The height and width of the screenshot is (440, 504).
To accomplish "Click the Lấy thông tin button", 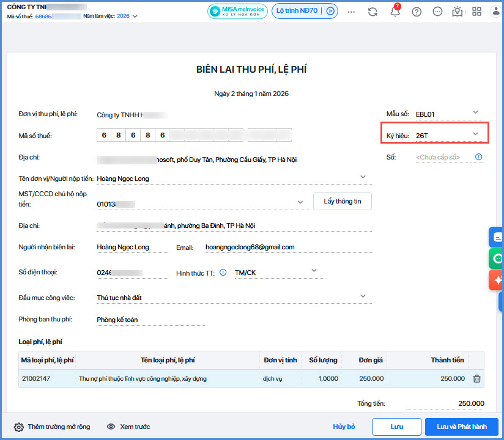I will pos(343,202).
